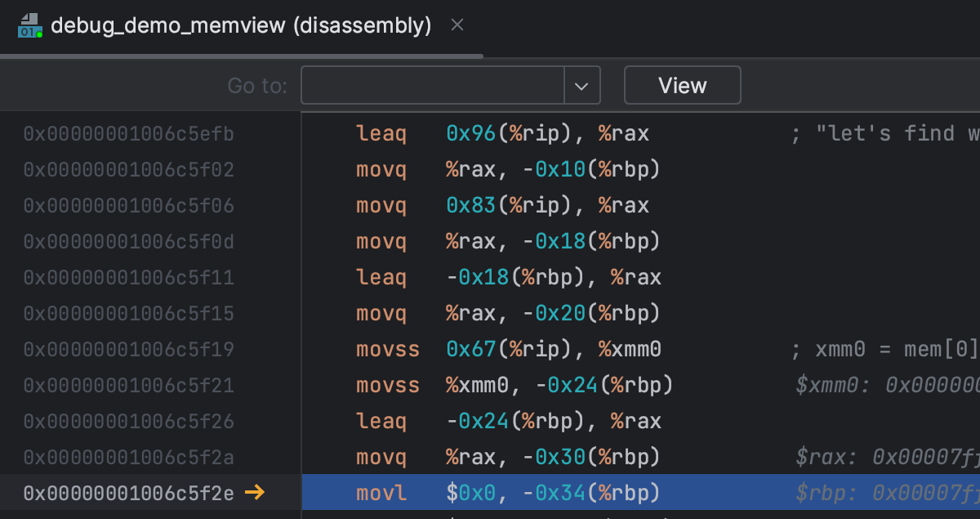980x519 pixels.
Task: Click gutter at address 0x00000001006c5f15
Action: [x=128, y=314]
